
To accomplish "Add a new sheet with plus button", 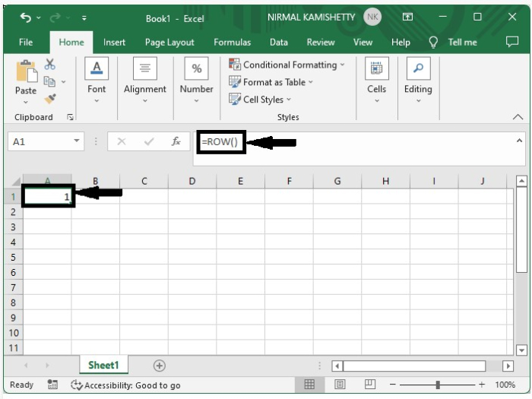I will (x=160, y=366).
